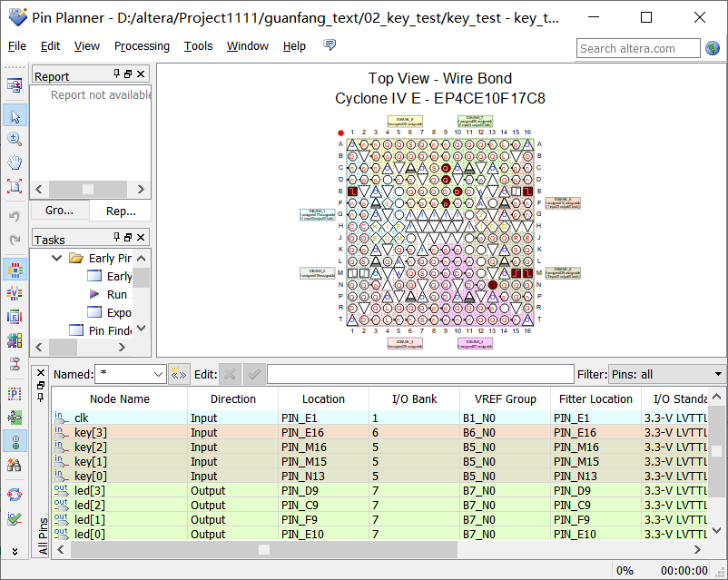
Task: Toggle the two-circle pin display icon
Action: point(15,441)
